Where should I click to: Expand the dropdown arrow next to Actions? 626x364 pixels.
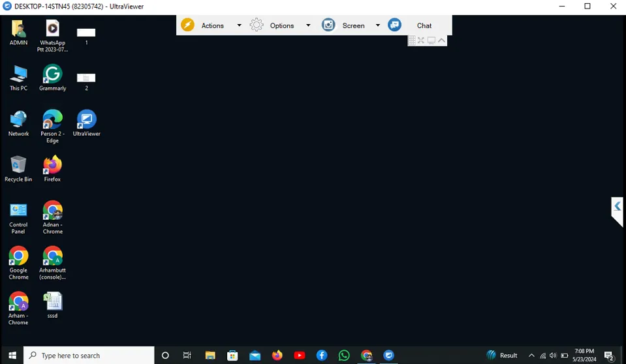tap(239, 25)
